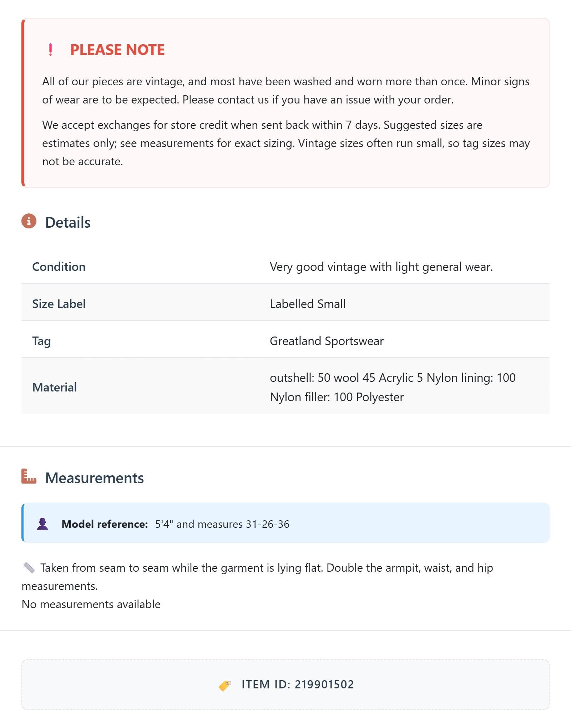Screen dimensions: 571x728
Task: Click the Measurements ruler icon
Action: (29, 476)
